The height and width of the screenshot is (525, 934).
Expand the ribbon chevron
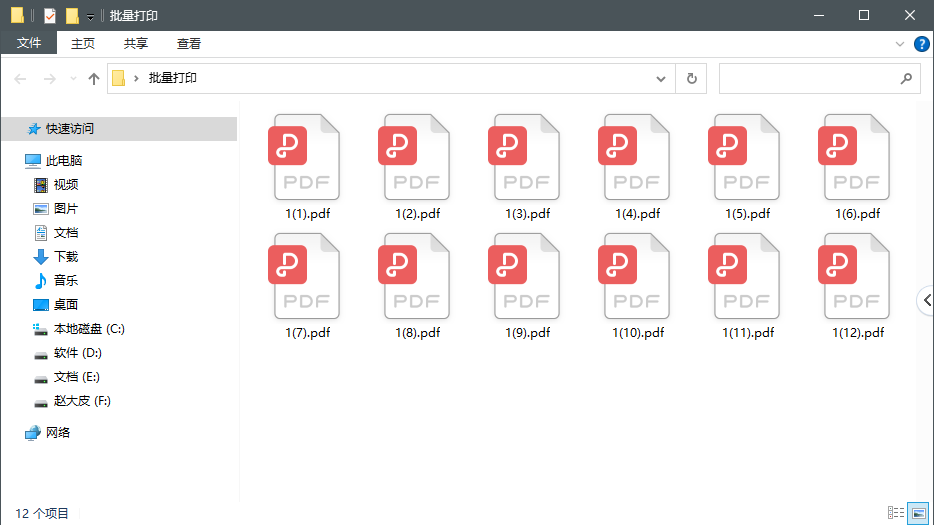click(899, 44)
